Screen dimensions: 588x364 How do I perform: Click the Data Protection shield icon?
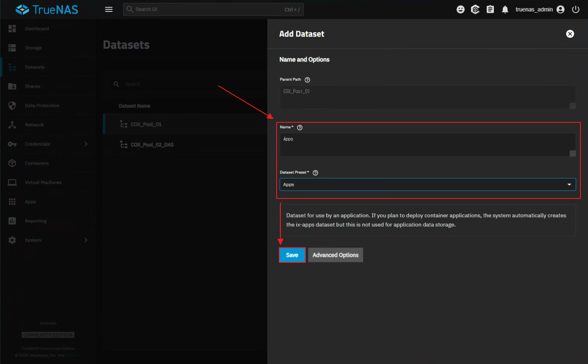12,105
